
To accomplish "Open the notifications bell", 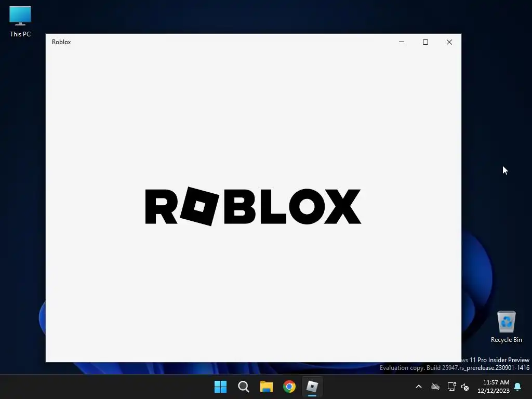I will pyautogui.click(x=517, y=387).
